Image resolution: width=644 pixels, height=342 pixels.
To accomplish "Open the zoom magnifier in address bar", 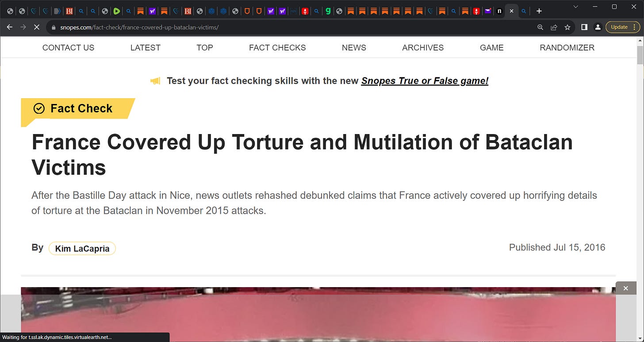I will (540, 27).
